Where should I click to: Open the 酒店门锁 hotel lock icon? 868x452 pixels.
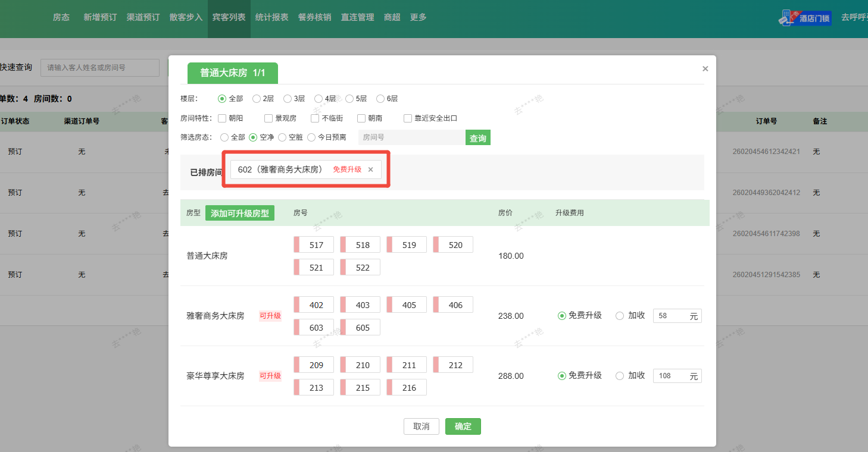[805, 18]
